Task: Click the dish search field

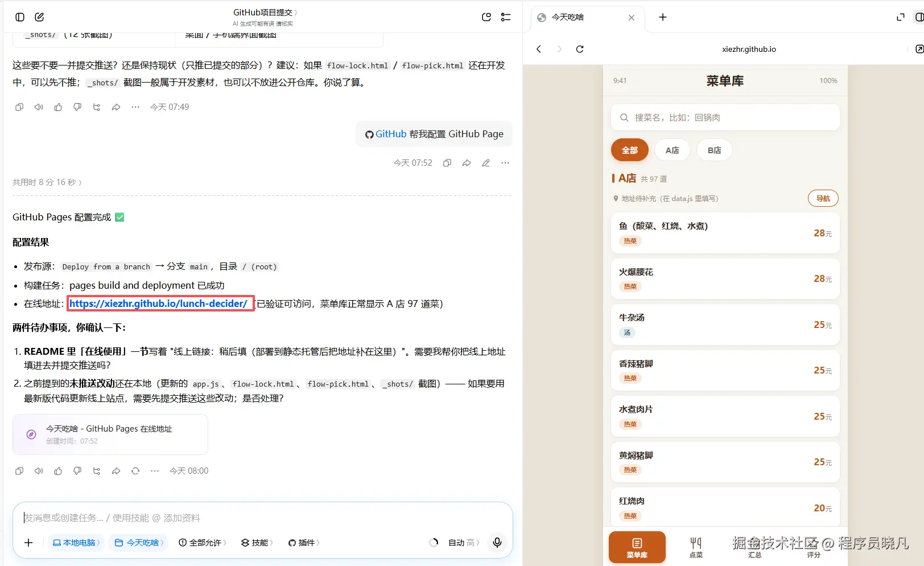Action: [725, 117]
